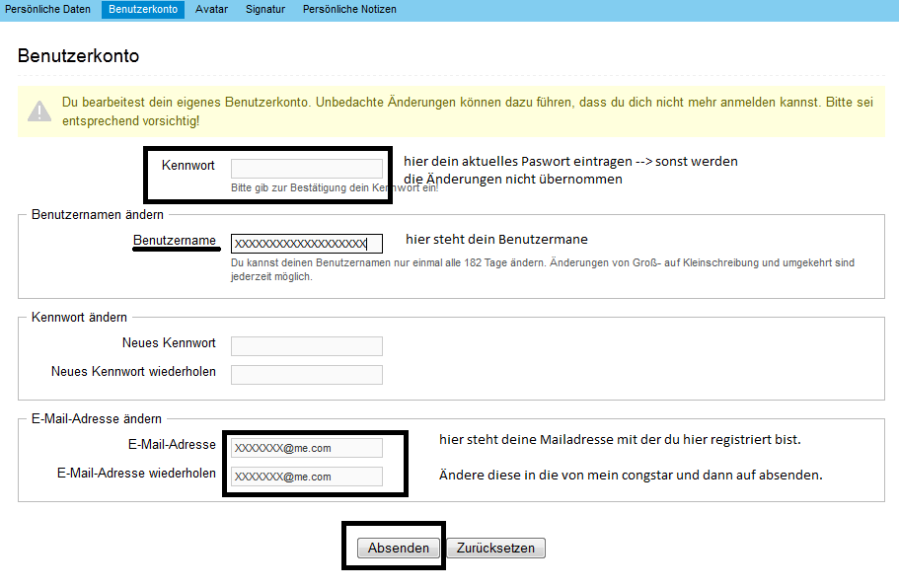899x588 pixels.
Task: Click the E-Mail-Adresse wiederholen label
Action: 136,474
